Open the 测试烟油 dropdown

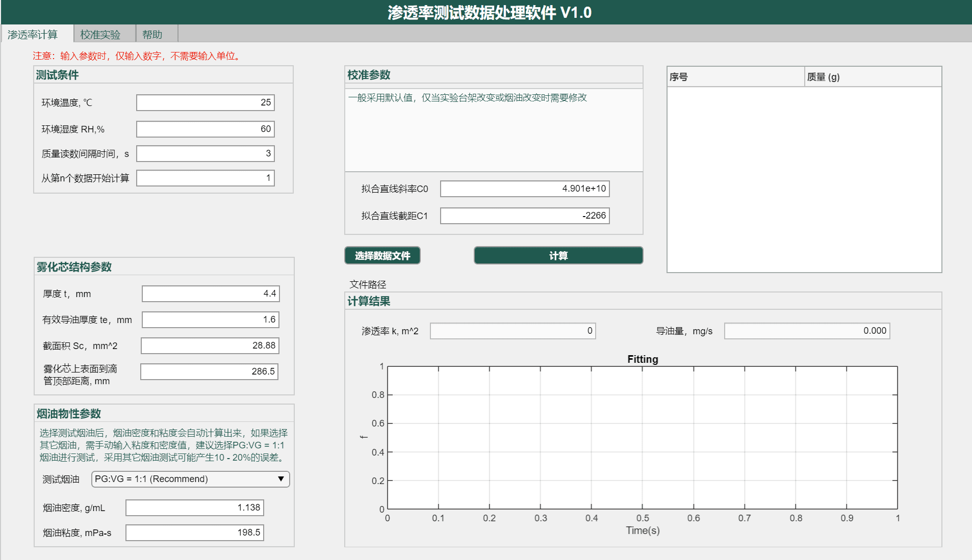191,479
